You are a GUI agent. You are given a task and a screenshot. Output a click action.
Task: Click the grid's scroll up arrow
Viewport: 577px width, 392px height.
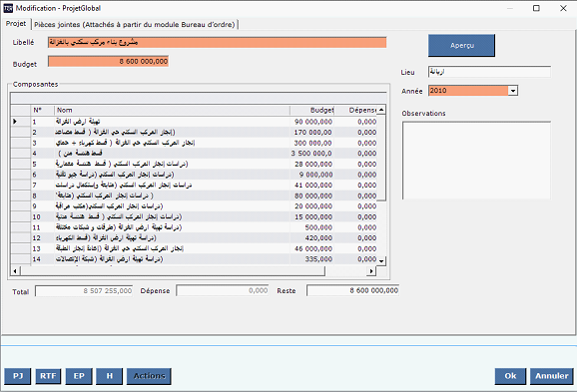point(381,110)
